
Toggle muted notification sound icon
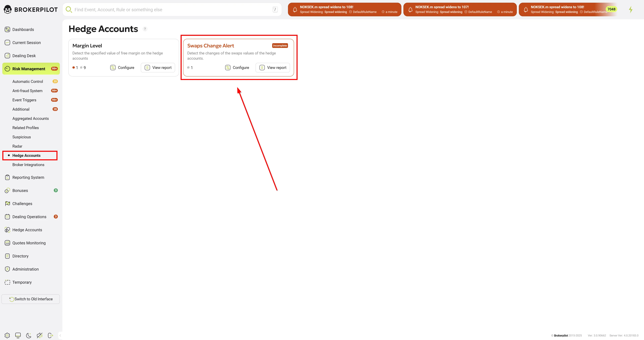39,335
